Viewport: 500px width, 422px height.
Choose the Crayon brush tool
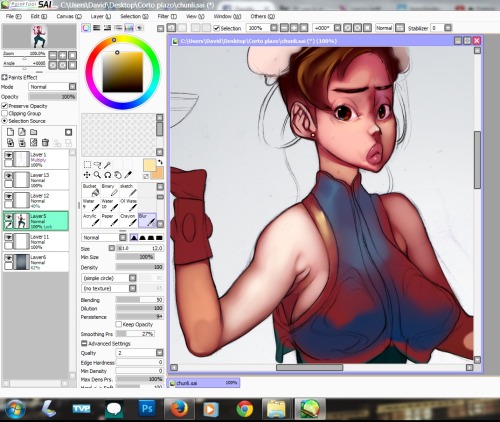128,220
